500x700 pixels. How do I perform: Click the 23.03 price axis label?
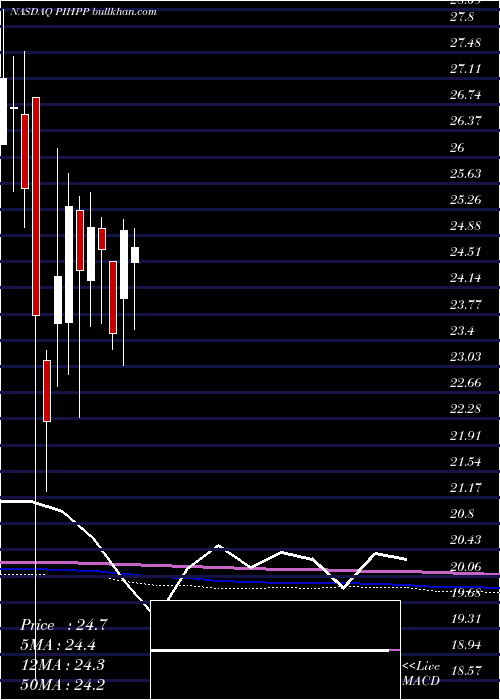(x=465, y=357)
